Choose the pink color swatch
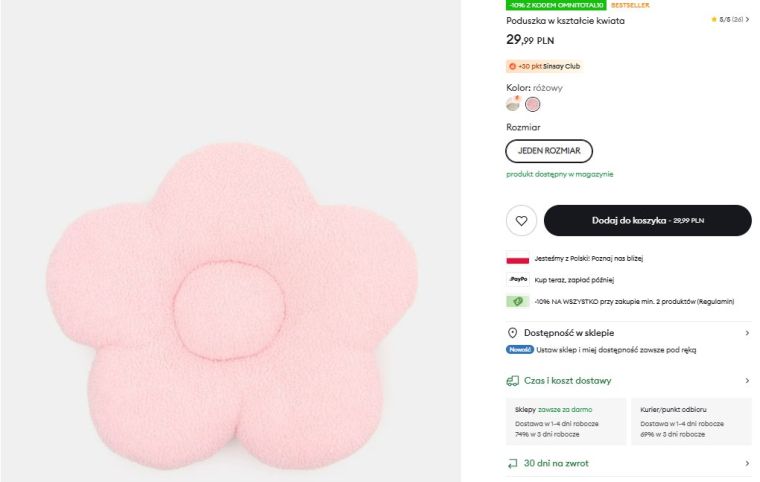 [533, 104]
